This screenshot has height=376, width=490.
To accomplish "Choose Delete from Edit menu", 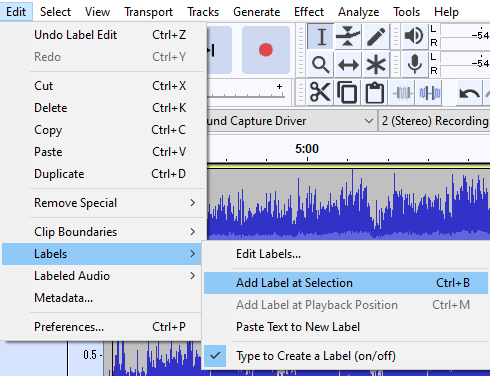I will (x=103, y=108).
